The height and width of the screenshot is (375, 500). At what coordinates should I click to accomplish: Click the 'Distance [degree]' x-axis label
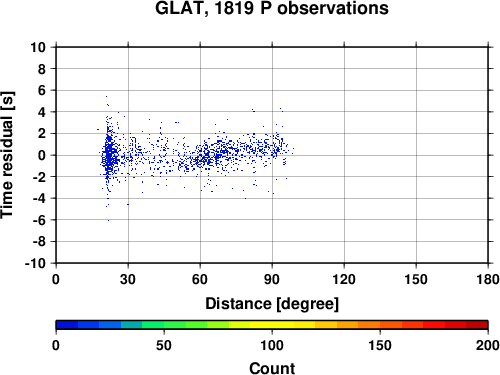(272, 304)
